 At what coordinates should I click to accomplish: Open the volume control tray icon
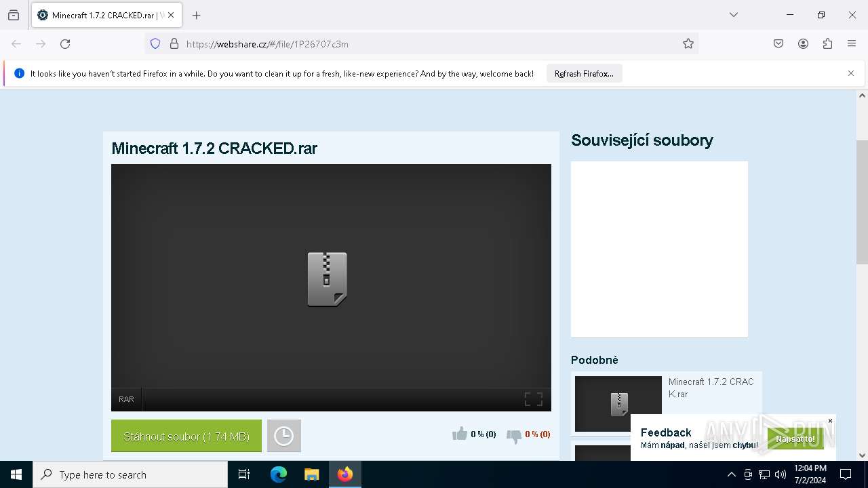pos(781,474)
